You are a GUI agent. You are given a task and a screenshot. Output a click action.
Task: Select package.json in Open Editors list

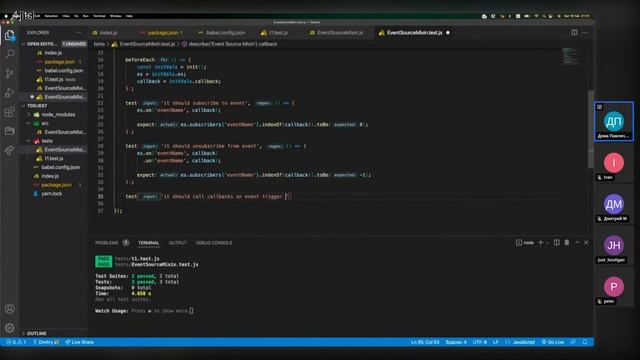click(x=60, y=62)
